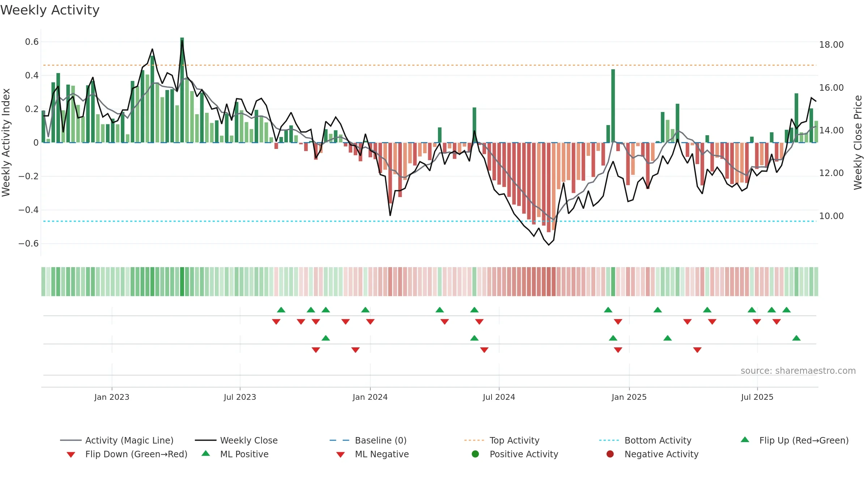This screenshot has height=488, width=868.
Task: Click the −0.6 activity index tick label
Action: point(29,244)
